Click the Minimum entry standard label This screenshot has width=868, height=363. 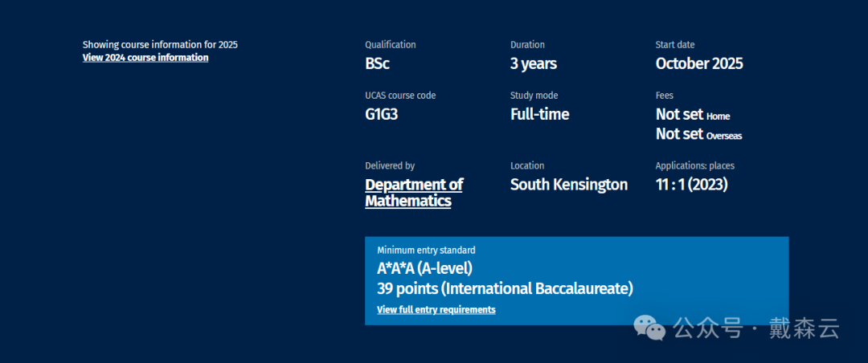[x=426, y=251]
